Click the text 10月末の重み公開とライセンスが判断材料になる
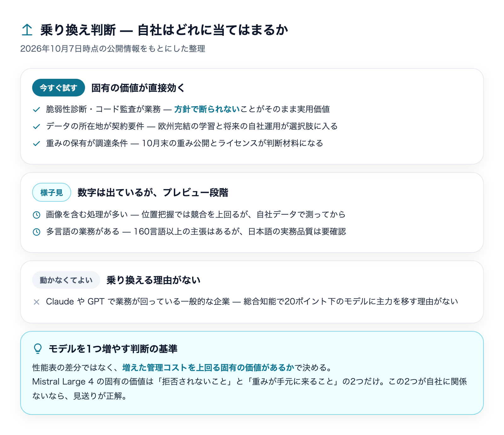The height and width of the screenshot is (435, 504). coord(232,143)
